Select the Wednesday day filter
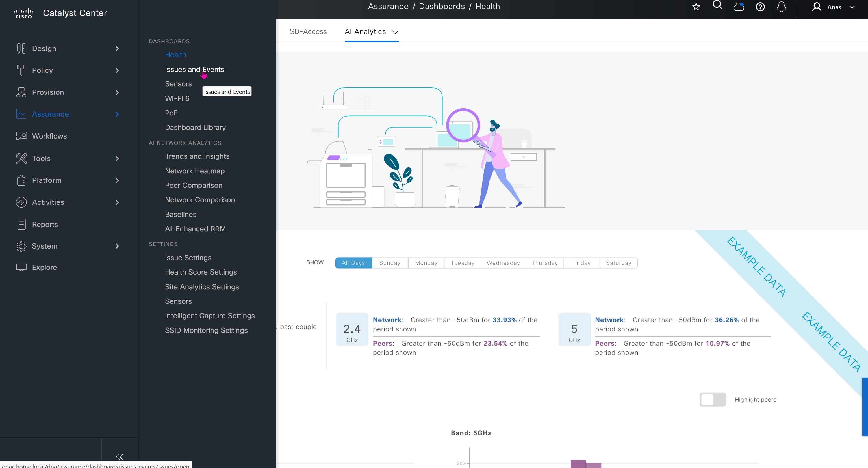This screenshot has width=868, height=468. tap(503, 263)
